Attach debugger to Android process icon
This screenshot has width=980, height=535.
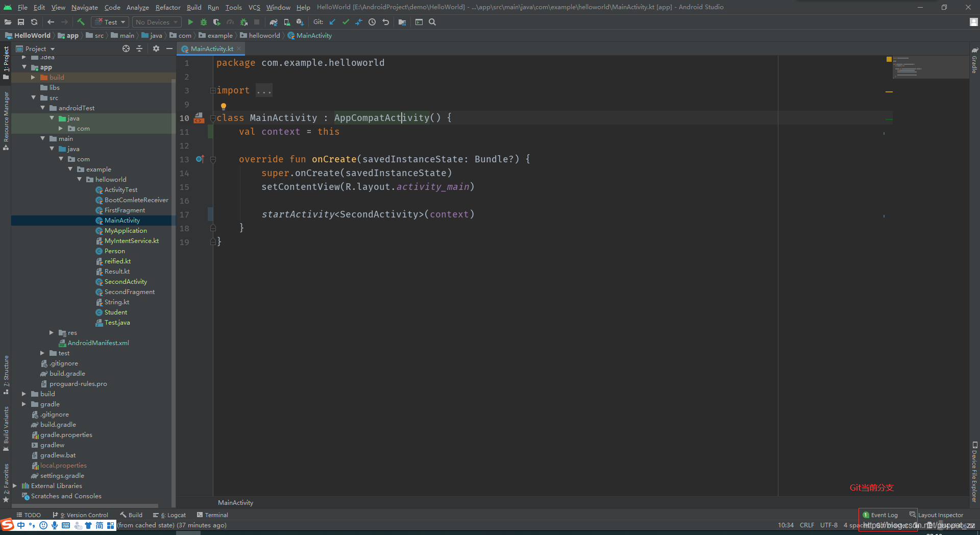[243, 22]
